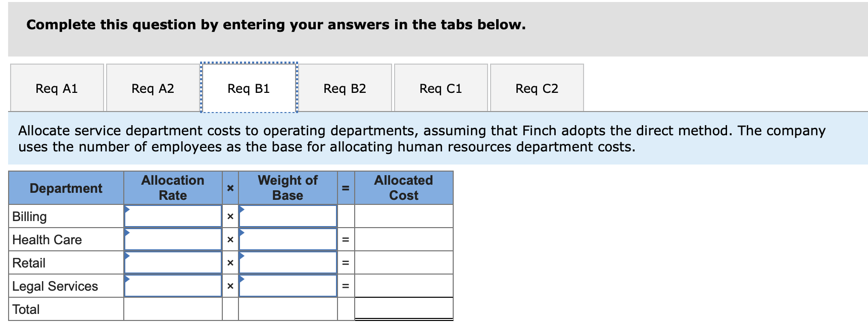Open the marker on Retail Weight of Base cell

click(x=242, y=255)
